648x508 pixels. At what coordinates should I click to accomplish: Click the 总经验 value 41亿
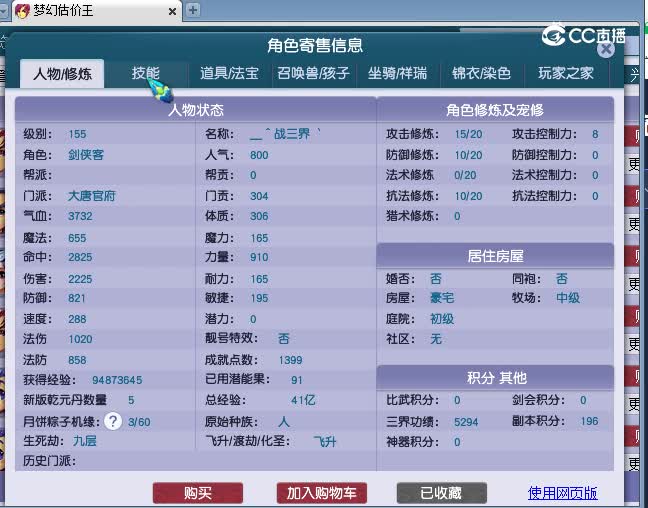pos(303,400)
